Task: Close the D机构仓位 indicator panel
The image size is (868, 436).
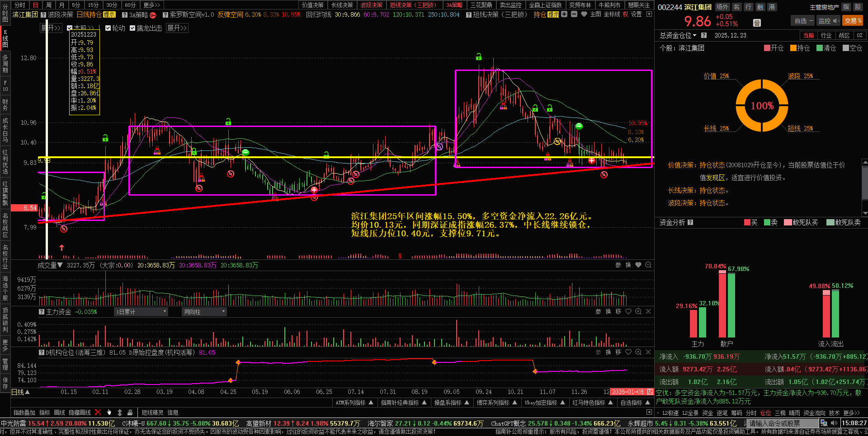Action: pyautogui.click(x=648, y=352)
